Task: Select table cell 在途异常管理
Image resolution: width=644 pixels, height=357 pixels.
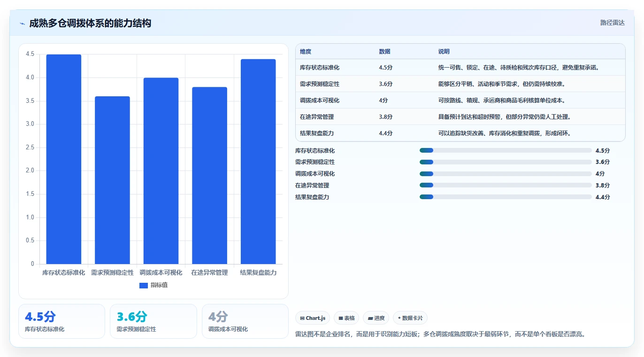Action: point(317,117)
